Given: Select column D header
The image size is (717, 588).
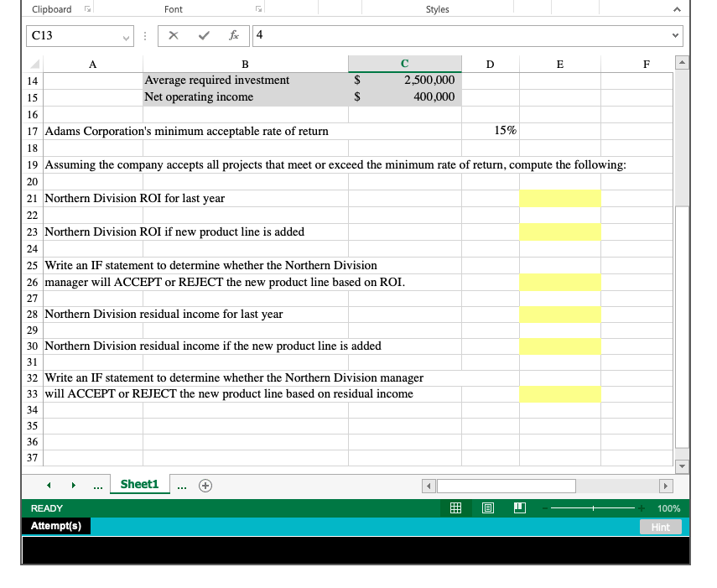Looking at the screenshot, I should tap(490, 65).
